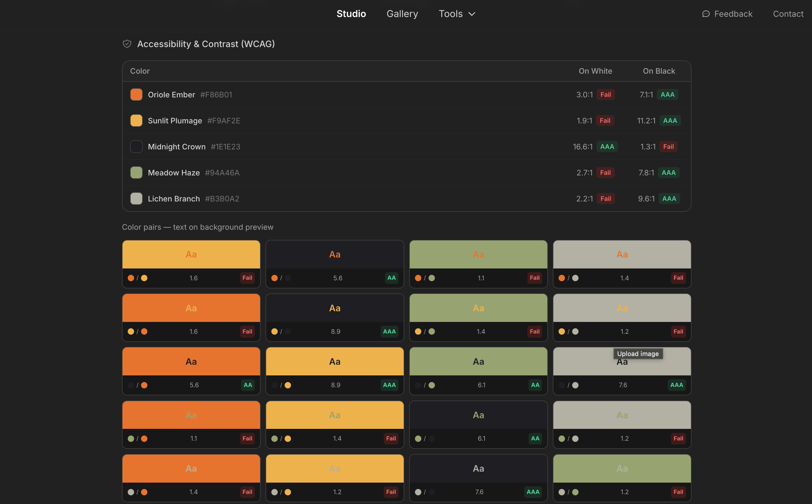
Task: Click the shield icon beside Accessibility heading
Action: coord(127,44)
